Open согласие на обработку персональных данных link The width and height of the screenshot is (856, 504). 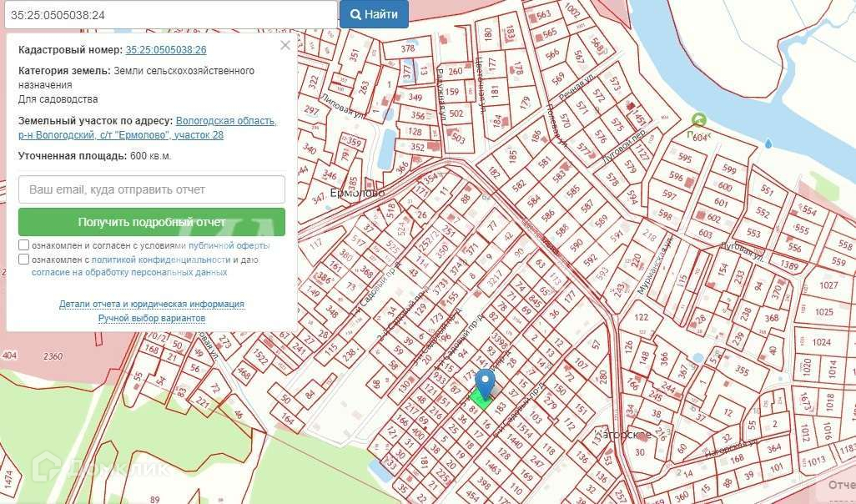[129, 272]
